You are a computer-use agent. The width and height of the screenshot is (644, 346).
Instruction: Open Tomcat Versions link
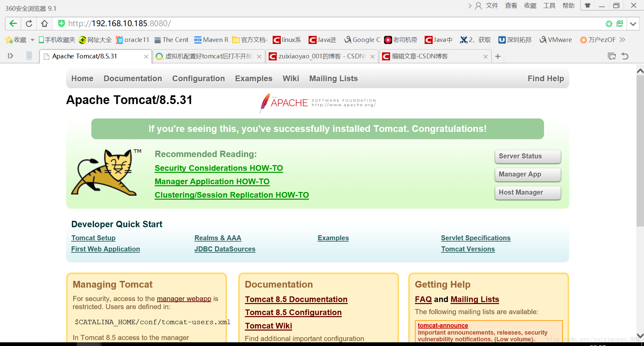[x=468, y=249]
